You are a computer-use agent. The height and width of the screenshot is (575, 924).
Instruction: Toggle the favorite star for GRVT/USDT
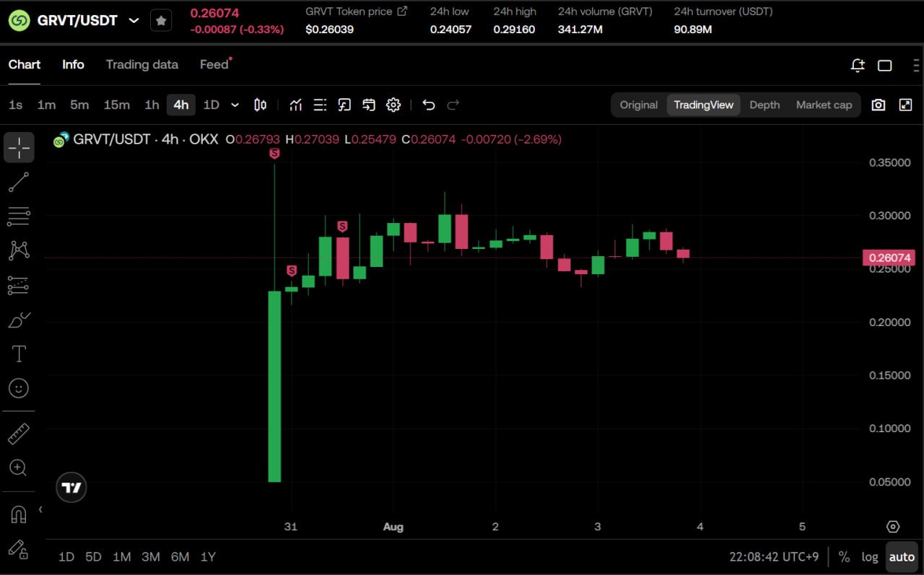pyautogui.click(x=161, y=20)
